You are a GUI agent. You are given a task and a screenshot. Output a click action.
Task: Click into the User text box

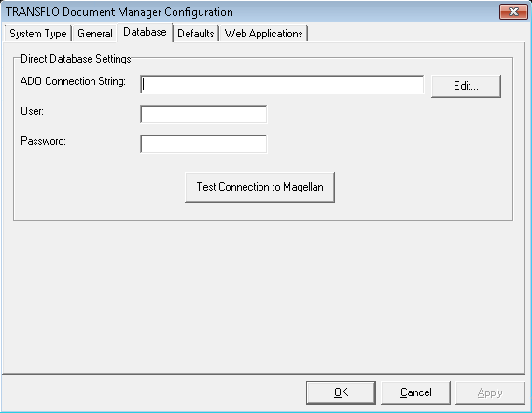pyautogui.click(x=203, y=114)
